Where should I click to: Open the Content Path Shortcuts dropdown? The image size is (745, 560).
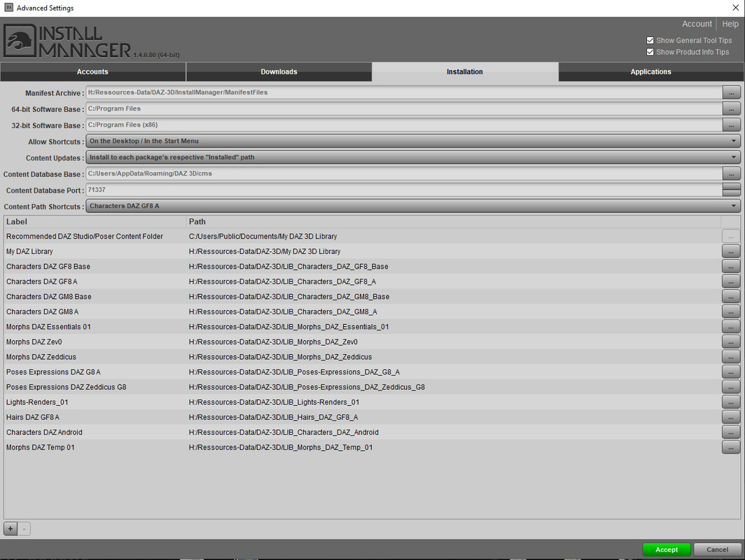click(x=413, y=206)
